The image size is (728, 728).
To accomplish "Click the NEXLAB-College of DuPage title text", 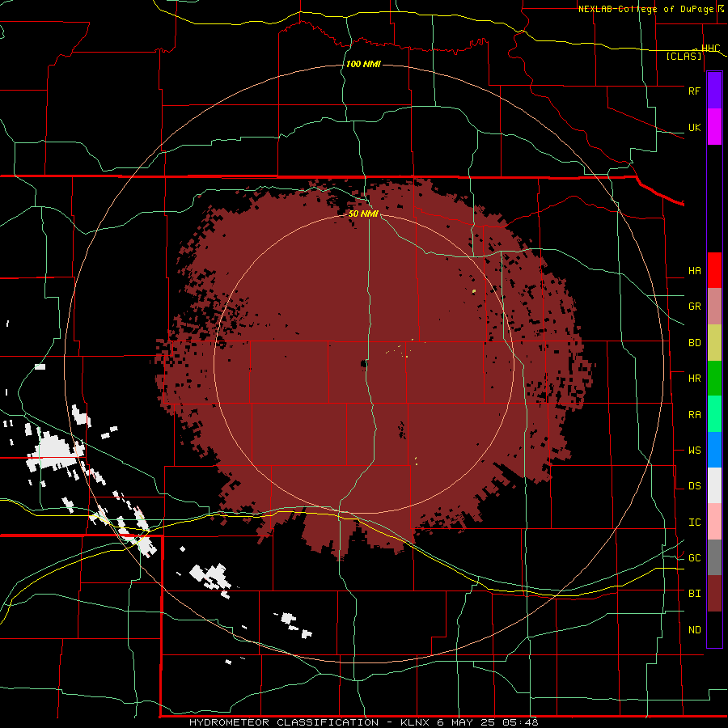I will click(x=648, y=9).
